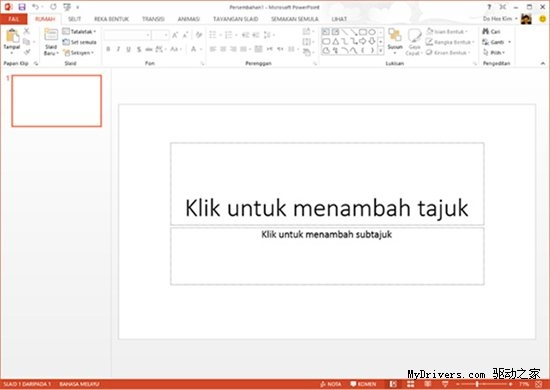Viewport: 550px width, 390px height.
Task: Open the ANIMASI ribbon tab
Action: tap(188, 19)
